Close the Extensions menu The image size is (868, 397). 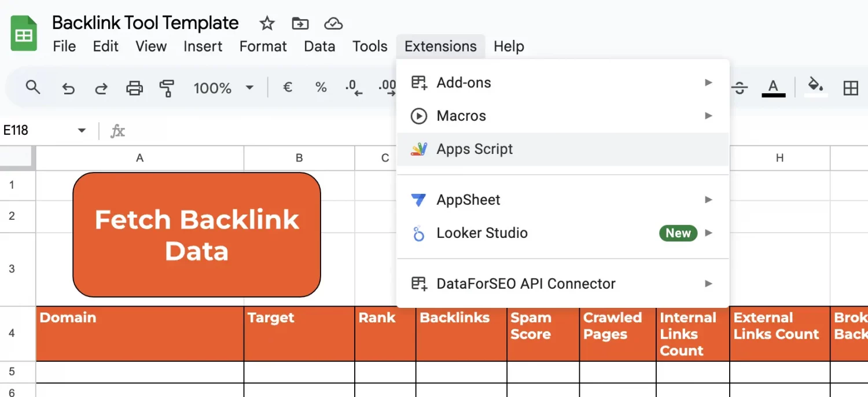pyautogui.click(x=440, y=46)
